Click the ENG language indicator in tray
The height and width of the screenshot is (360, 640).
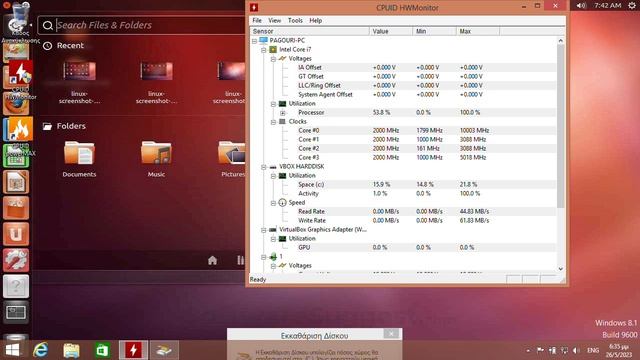coord(593,350)
